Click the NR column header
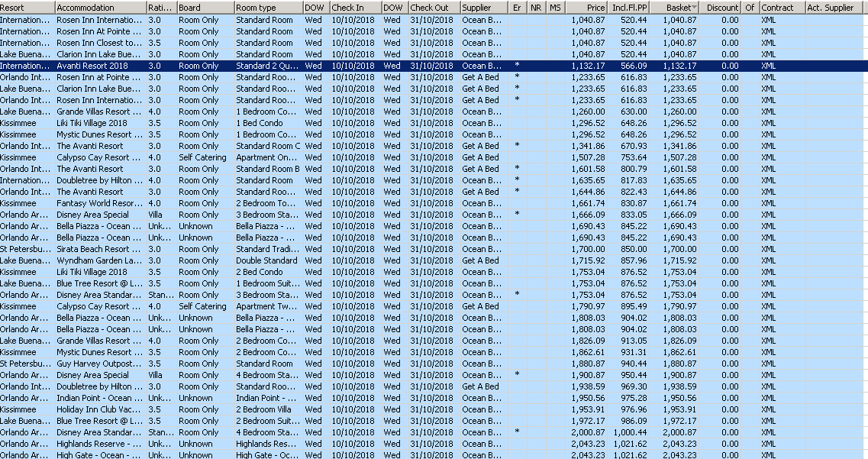Image resolution: width=868 pixels, height=459 pixels. [537, 7]
